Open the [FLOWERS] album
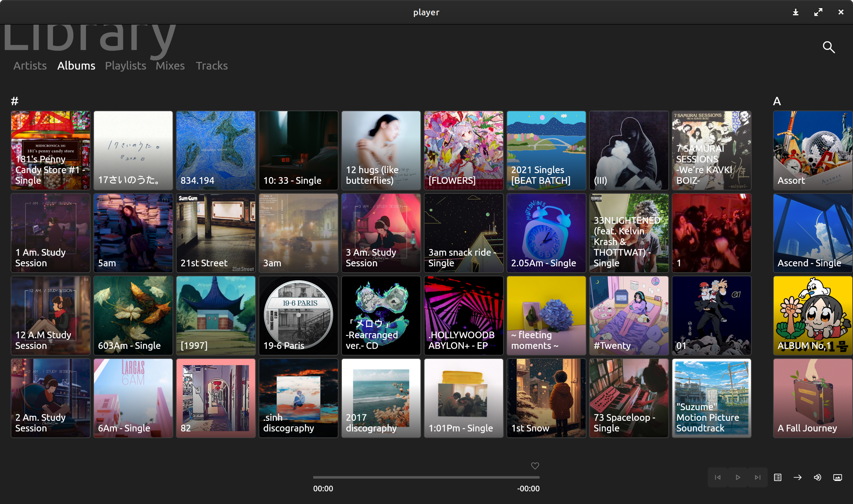This screenshot has width=853, height=504. (x=463, y=150)
